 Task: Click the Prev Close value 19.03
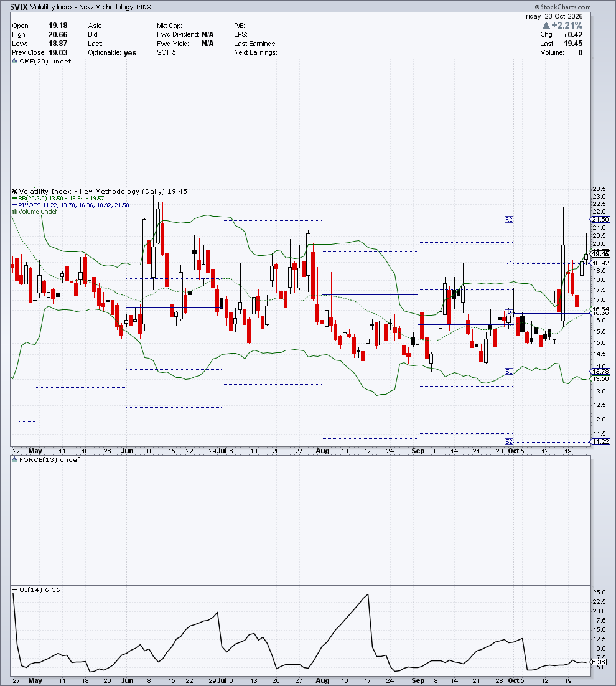tap(58, 52)
